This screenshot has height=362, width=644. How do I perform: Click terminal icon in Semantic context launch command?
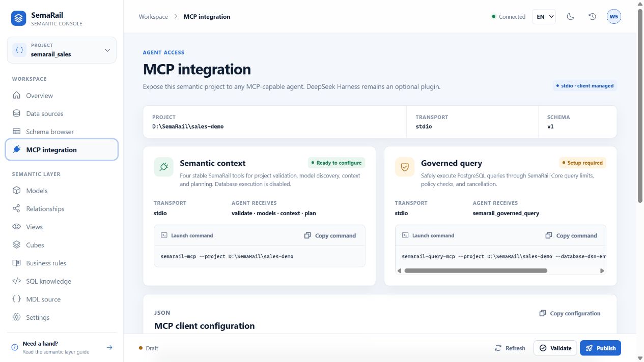pos(164,235)
